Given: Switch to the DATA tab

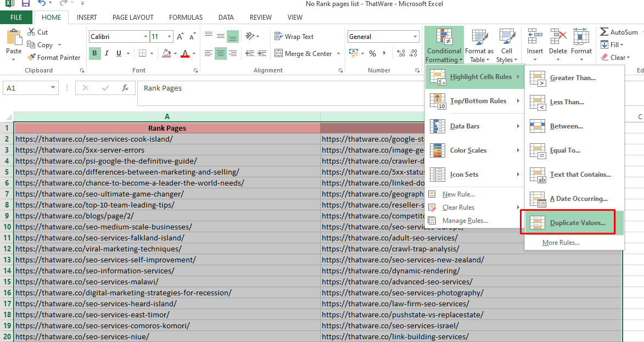Looking at the screenshot, I should (x=226, y=17).
